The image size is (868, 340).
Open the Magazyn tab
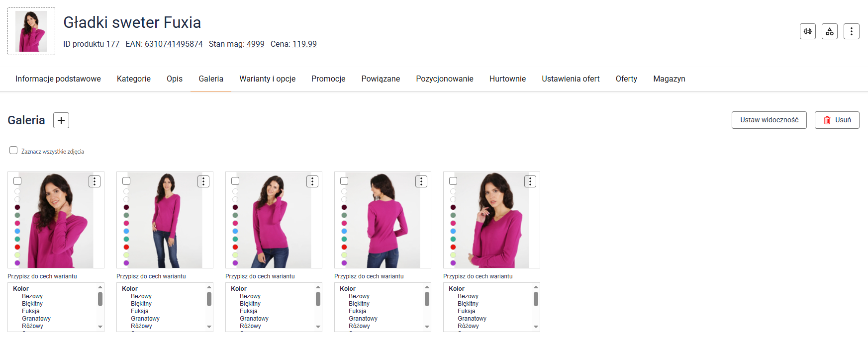(669, 79)
